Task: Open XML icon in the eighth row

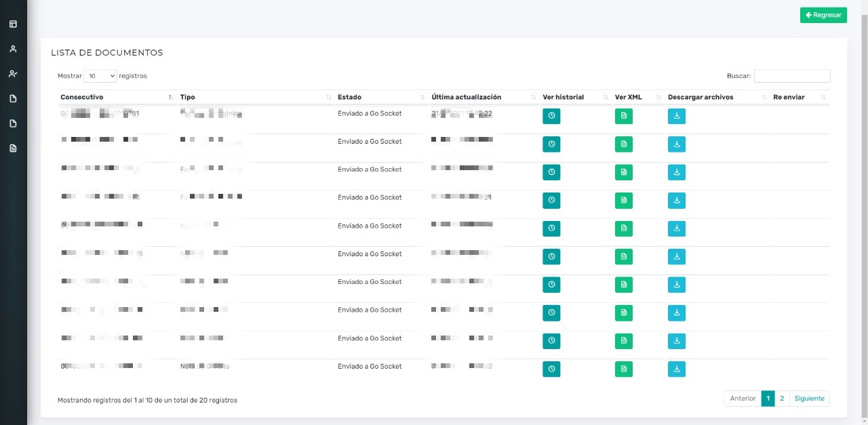Action: click(x=624, y=313)
